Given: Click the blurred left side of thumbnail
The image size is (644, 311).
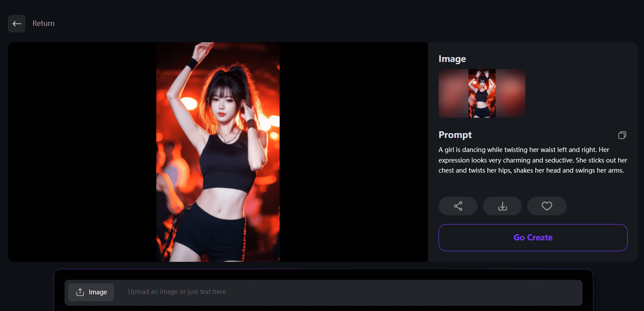Looking at the screenshot, I should pos(453,93).
